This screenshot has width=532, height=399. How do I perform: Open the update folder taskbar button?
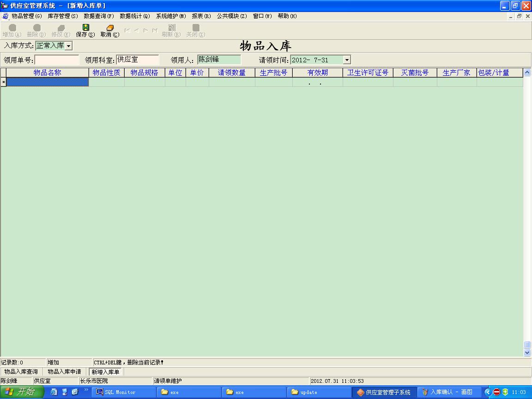pos(319,392)
